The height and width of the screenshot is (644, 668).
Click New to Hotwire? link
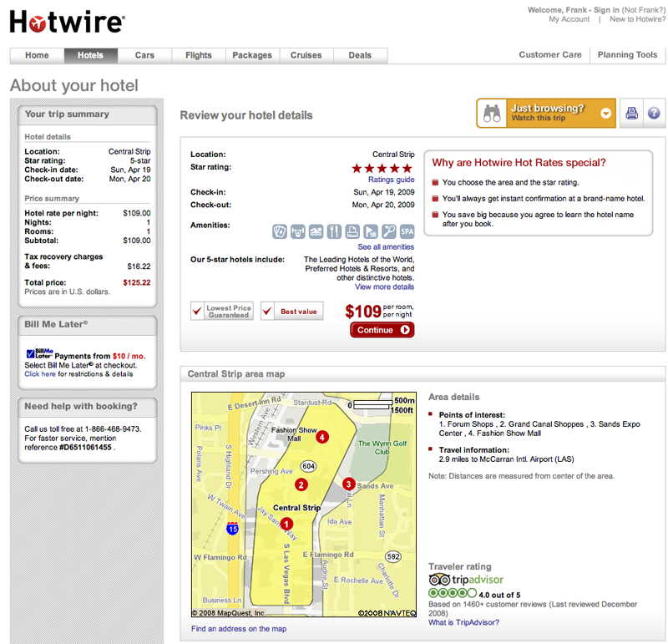637,19
